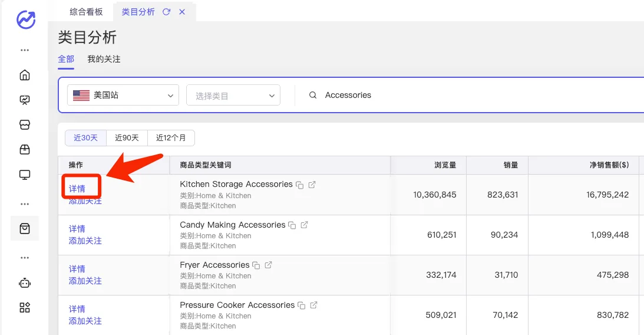The image size is (644, 335).
Task: Refresh the 类目分析 tab
Action: pos(166,12)
